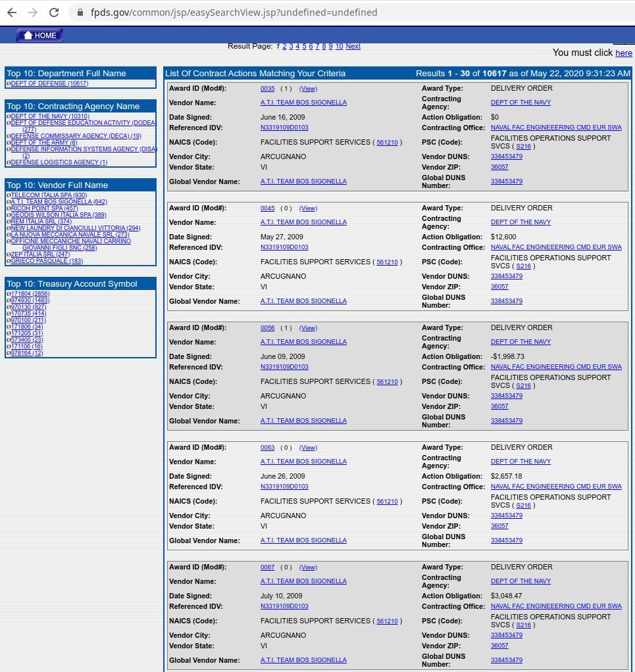Click (View) for Award ID 0063

click(308, 447)
